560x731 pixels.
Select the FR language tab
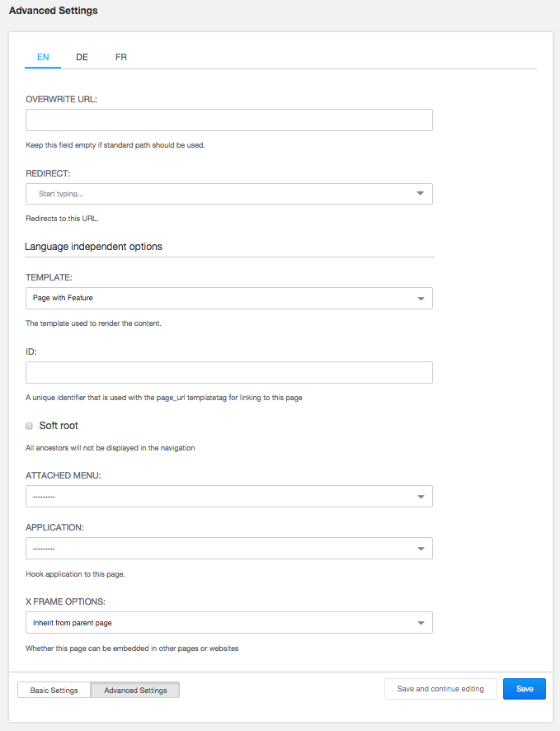(x=121, y=58)
